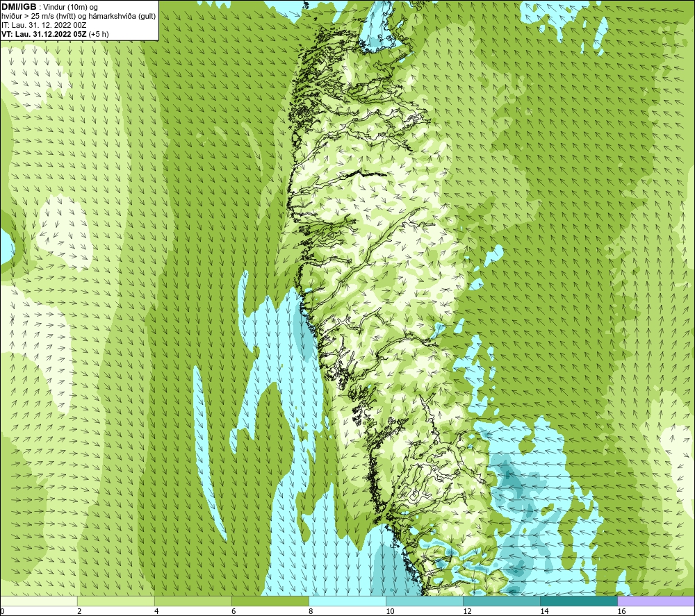
Task: Click the 8–10 m/s light cyan swatch
Action: 347,601
